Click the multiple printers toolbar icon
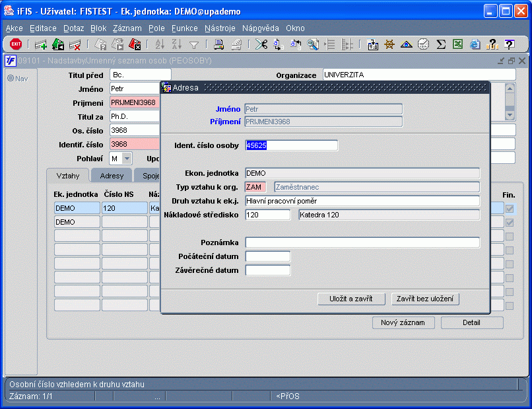The width and height of the screenshot is (532, 409). (236, 44)
